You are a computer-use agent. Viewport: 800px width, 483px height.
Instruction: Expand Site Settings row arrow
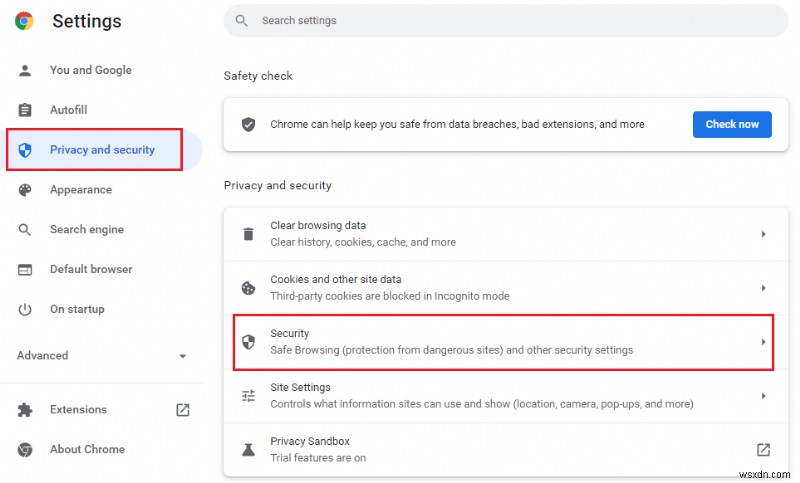coord(763,396)
